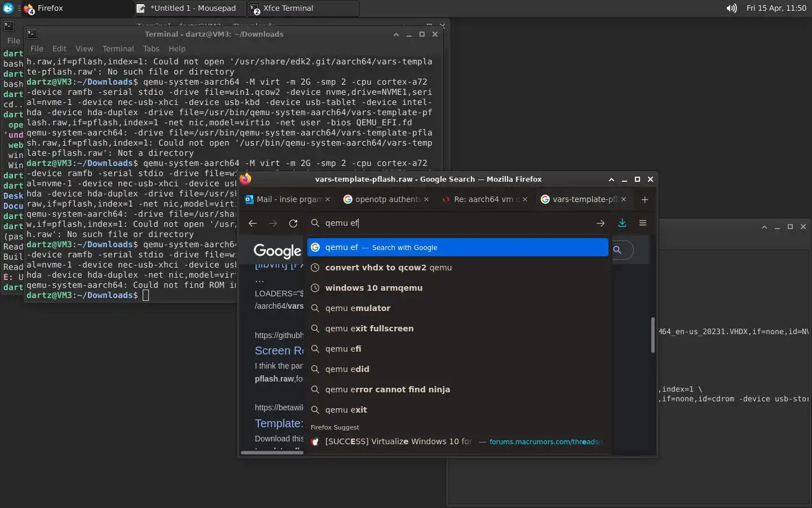Select 'qemu error cannot find ninja' suggestion
The width and height of the screenshot is (812, 508).
pyautogui.click(x=458, y=389)
